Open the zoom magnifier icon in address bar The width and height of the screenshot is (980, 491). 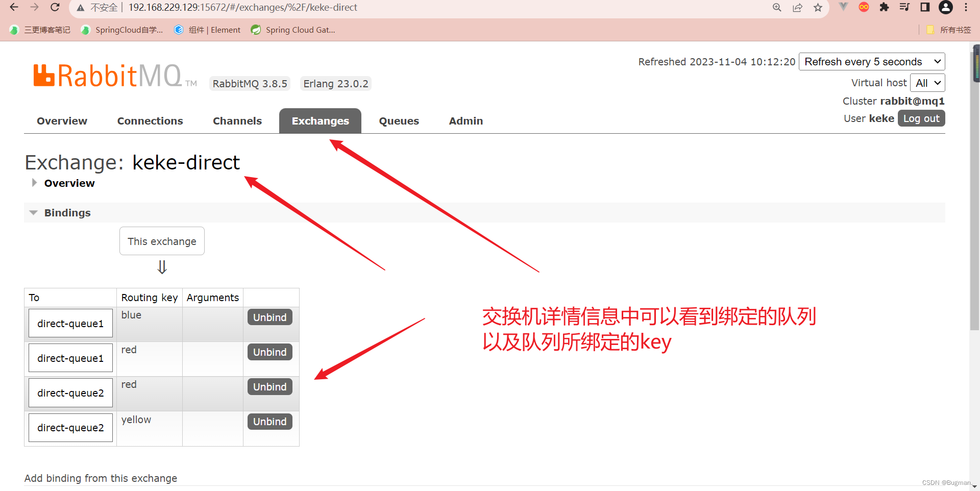[x=777, y=8]
